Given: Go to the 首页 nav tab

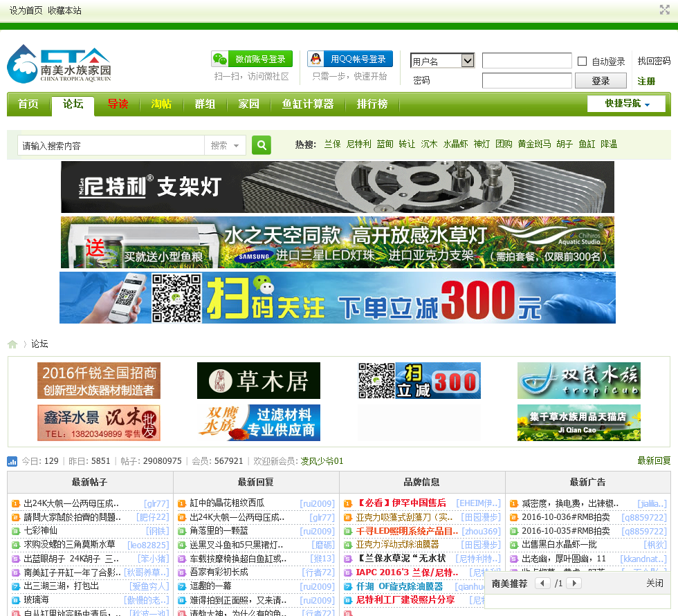Looking at the screenshot, I should [28, 104].
